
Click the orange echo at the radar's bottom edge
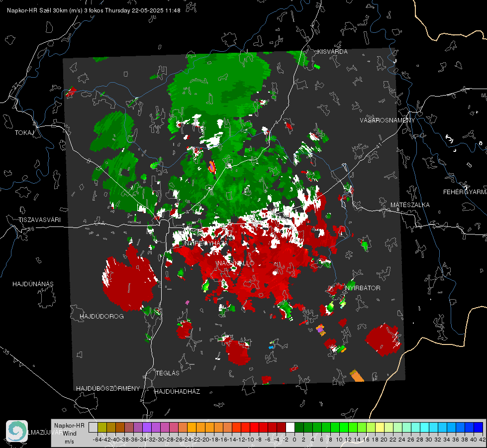[357, 375]
